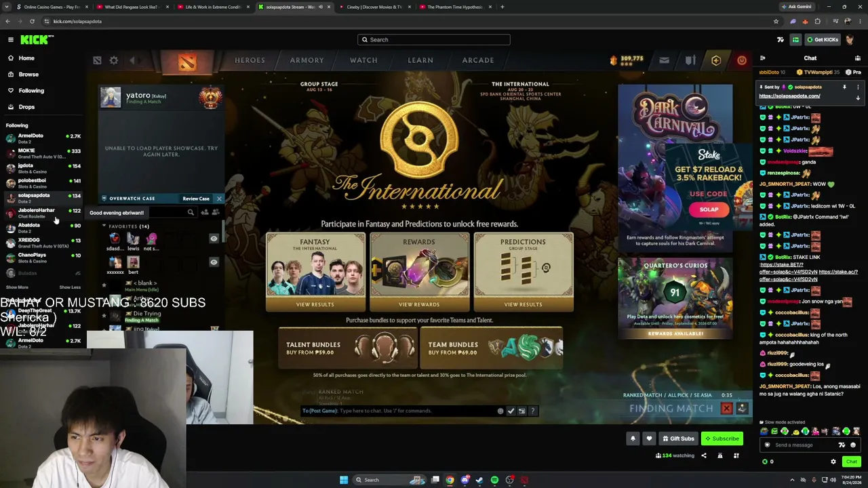This screenshot has width=868, height=488.
Task: Click the green Chat send button
Action: [851, 462]
